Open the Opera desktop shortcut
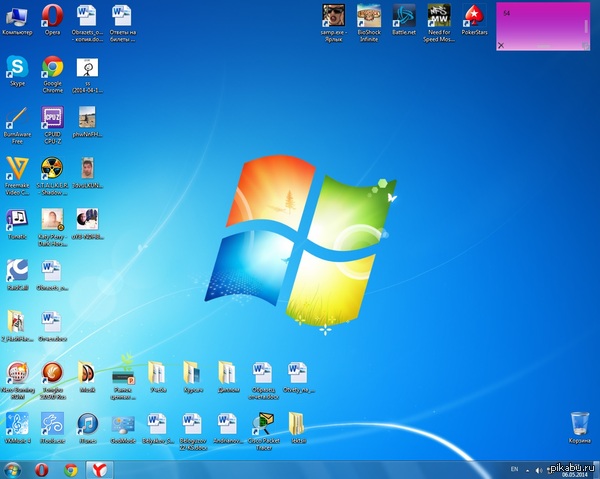This screenshot has width=600, height=479. [53, 17]
